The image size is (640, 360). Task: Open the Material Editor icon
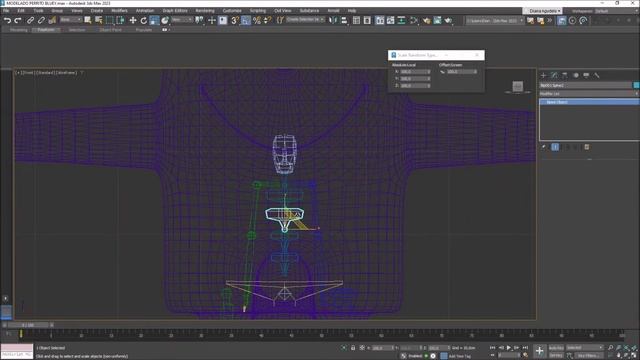pos(414,20)
